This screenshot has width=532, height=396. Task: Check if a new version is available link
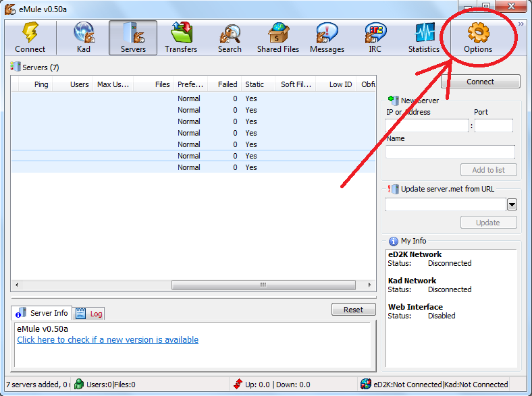point(107,340)
